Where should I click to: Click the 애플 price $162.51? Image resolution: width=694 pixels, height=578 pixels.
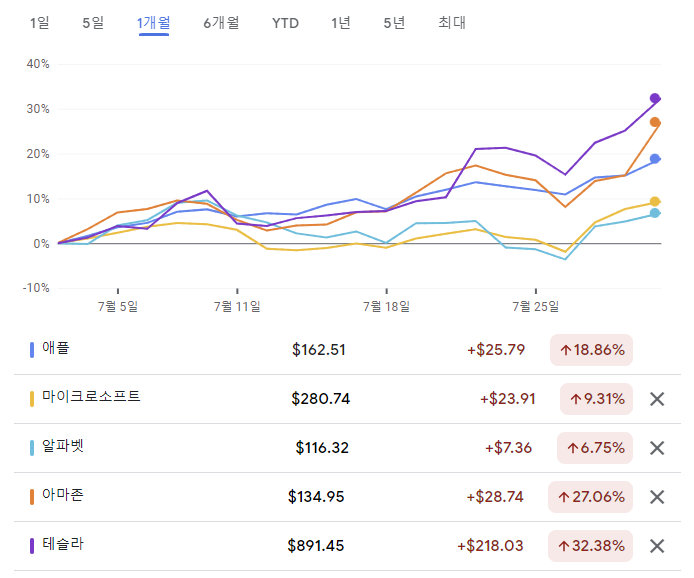coord(319,350)
